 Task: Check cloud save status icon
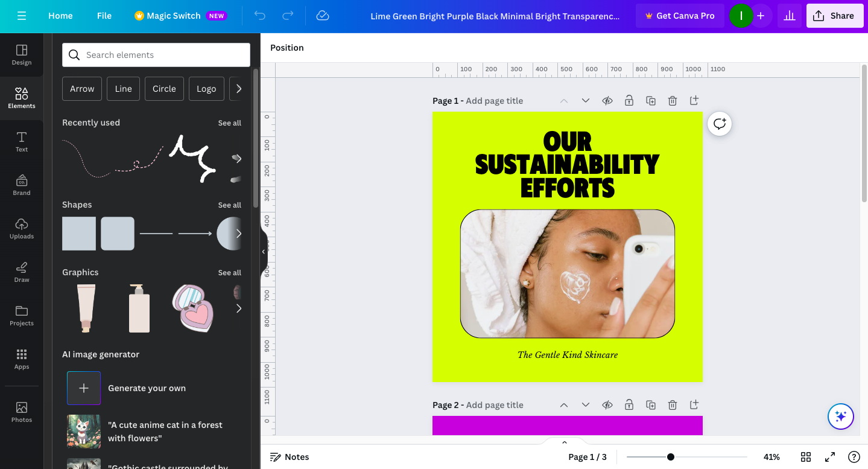[323, 16]
